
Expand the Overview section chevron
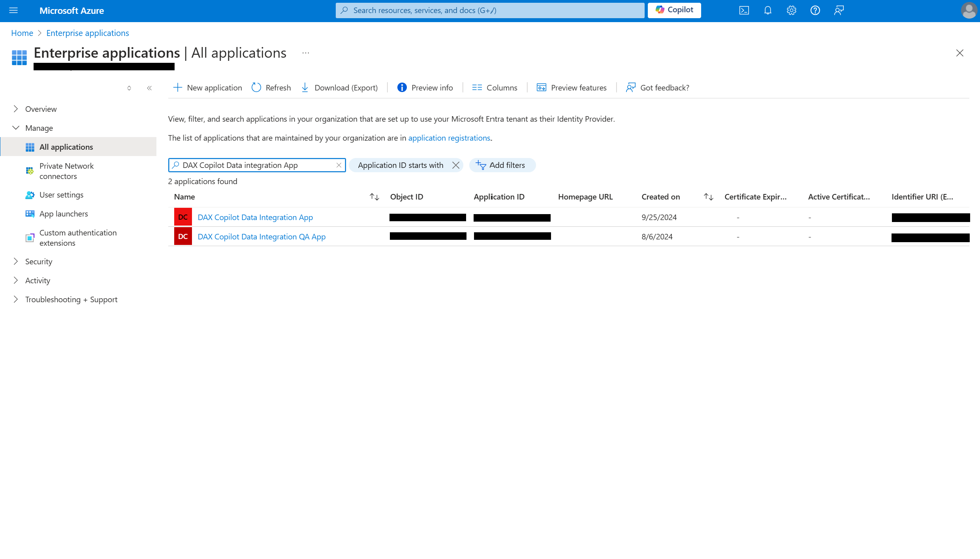pos(16,109)
